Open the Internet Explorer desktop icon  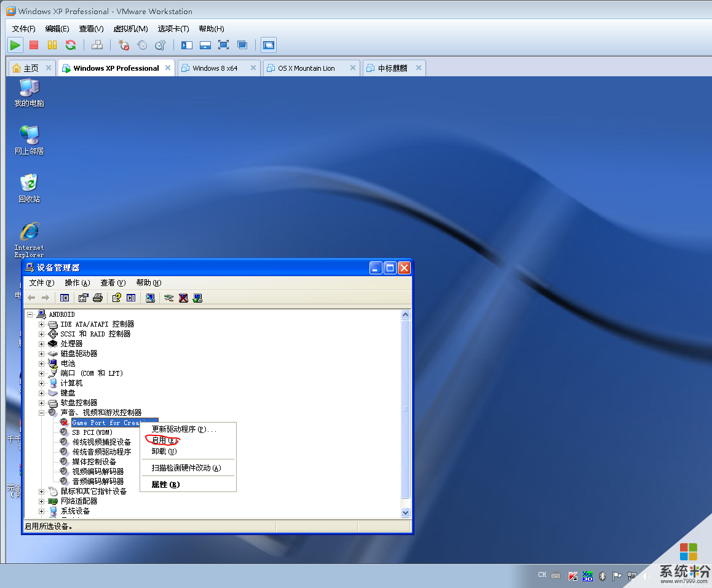tap(29, 233)
